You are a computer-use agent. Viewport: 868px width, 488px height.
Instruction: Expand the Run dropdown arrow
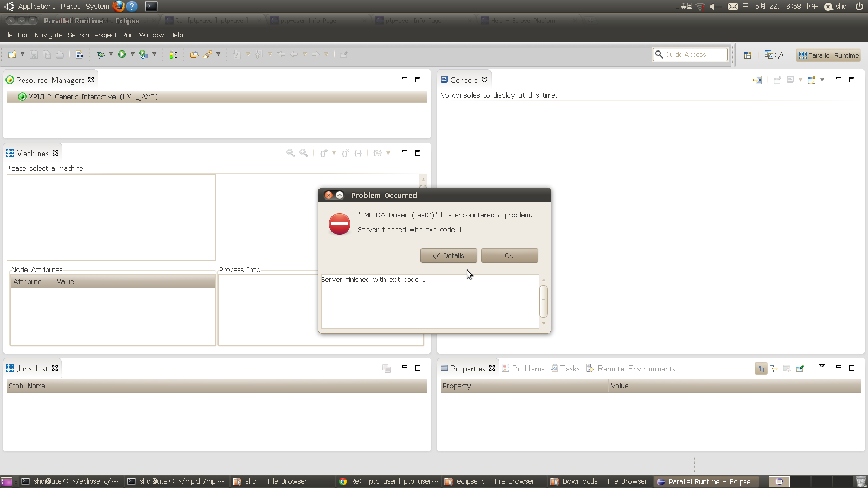pos(132,54)
